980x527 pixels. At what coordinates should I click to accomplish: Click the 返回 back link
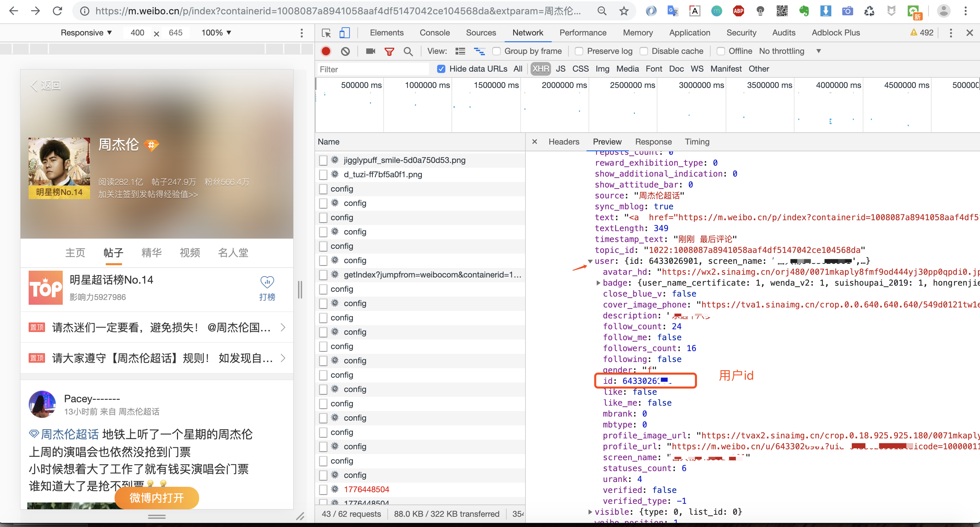coord(46,86)
